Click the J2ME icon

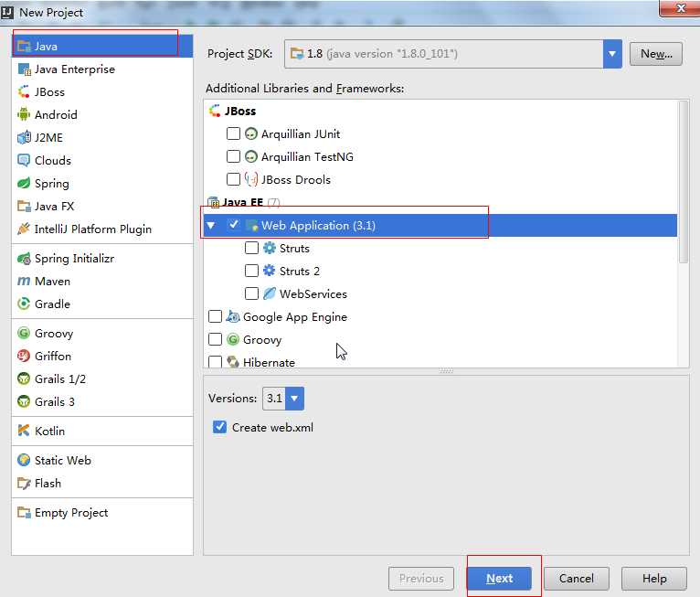[24, 137]
